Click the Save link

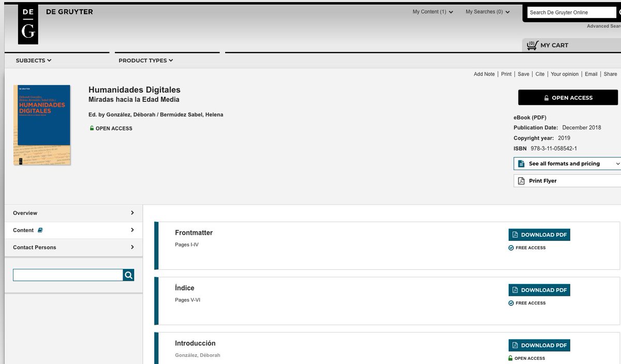click(x=524, y=74)
